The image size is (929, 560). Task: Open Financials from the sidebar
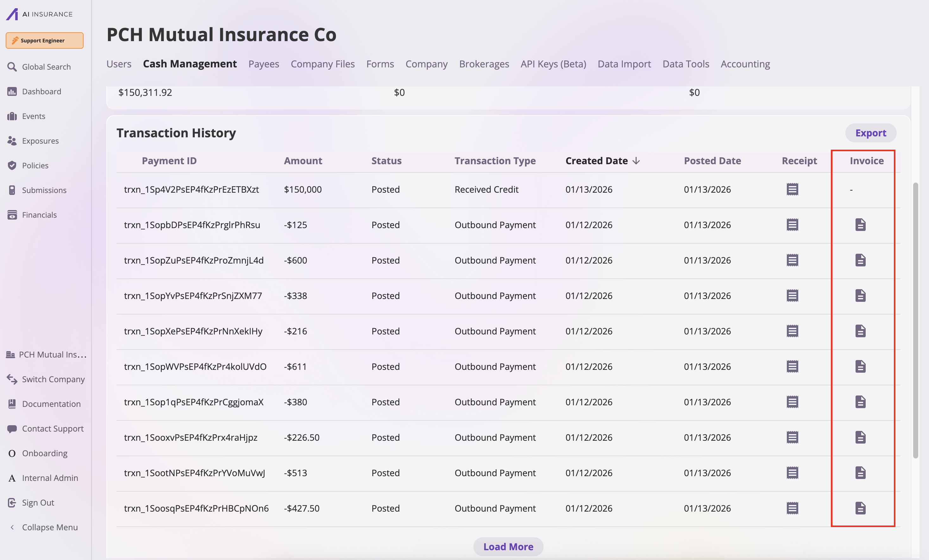point(39,215)
